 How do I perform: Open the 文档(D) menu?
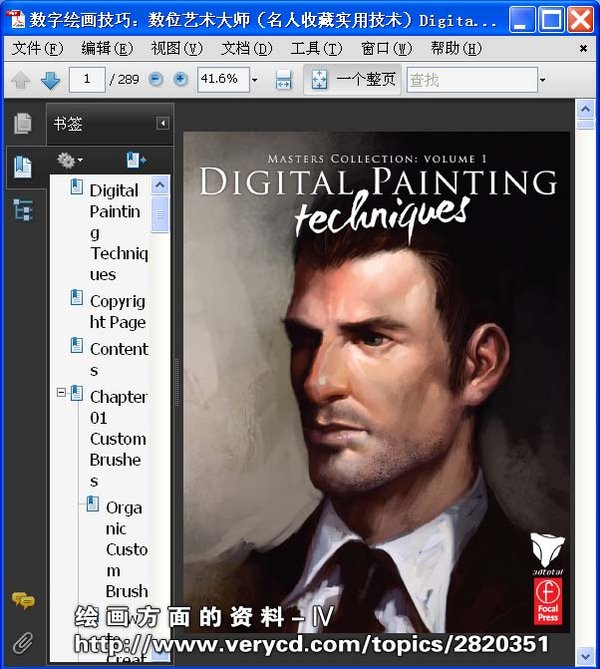point(247,48)
